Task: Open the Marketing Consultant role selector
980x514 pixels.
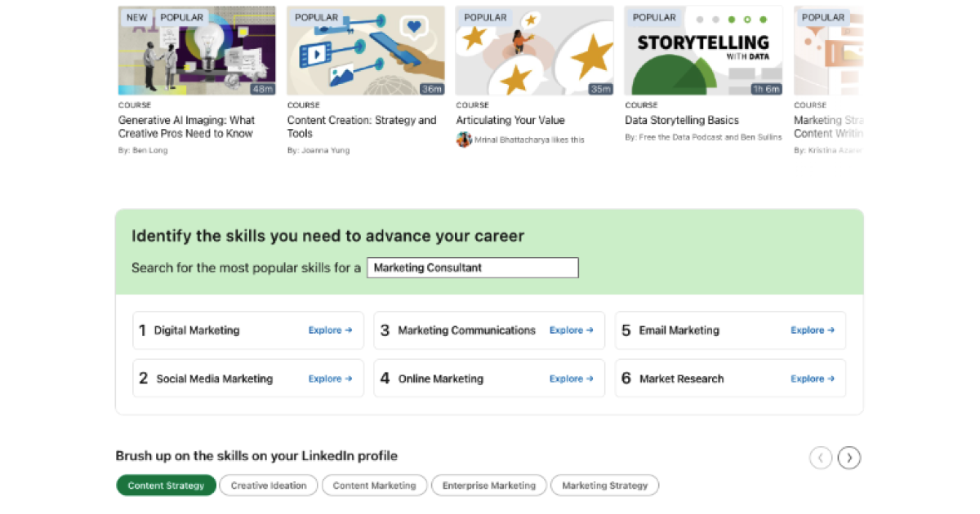Action: (472, 268)
